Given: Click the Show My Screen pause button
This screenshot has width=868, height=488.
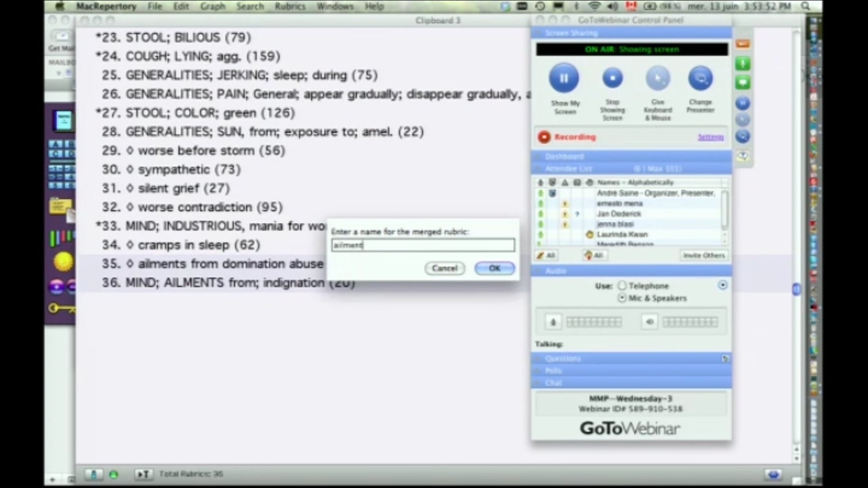Looking at the screenshot, I should coord(564,78).
